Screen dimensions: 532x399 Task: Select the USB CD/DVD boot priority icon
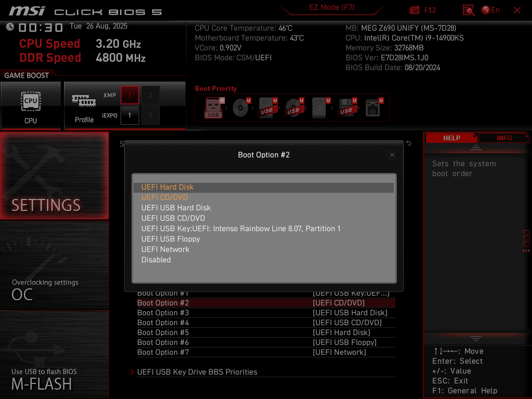(295, 108)
